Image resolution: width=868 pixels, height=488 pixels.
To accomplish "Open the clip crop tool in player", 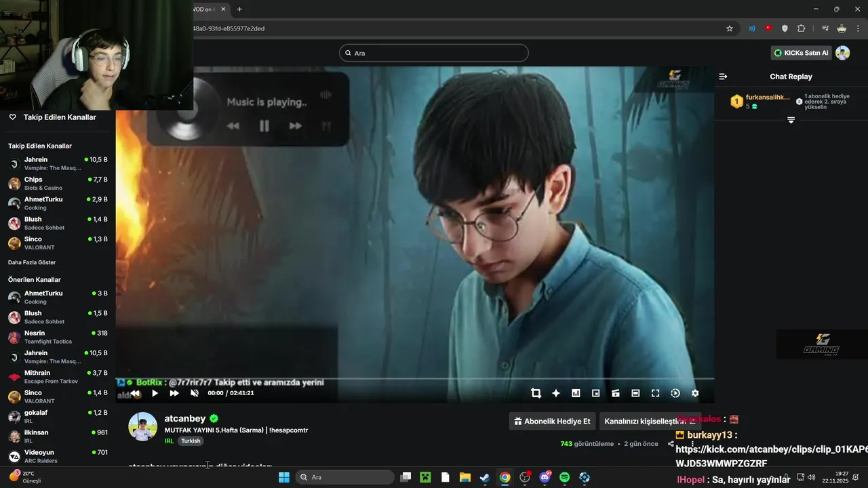I will click(536, 393).
